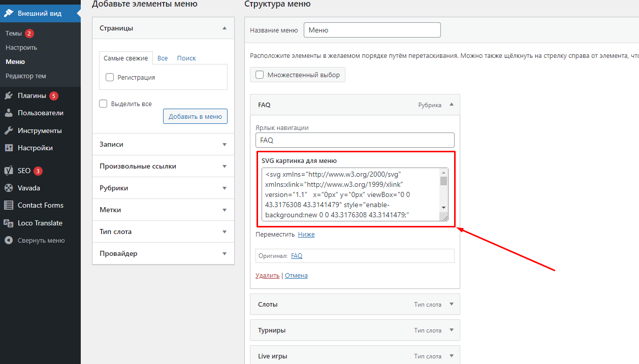This screenshot has height=364, width=639.
Task: Expand the Произвольные ссылки section
Action: [225, 167]
